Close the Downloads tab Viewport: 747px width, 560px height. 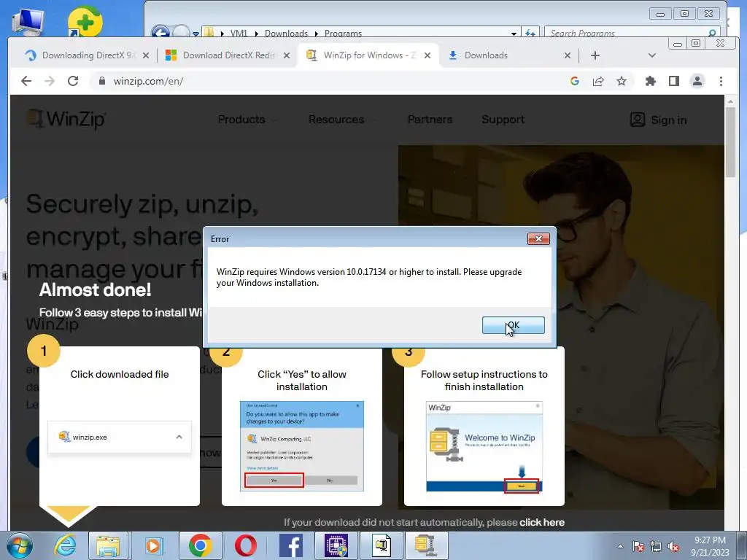567,55
